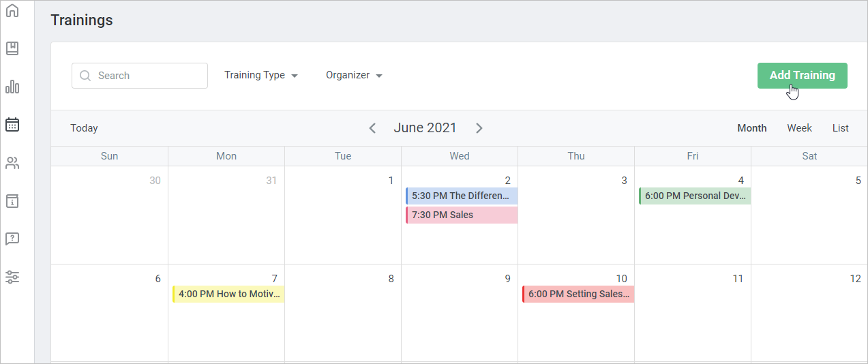868x364 pixels.
Task: Open the 7:30 PM Sales event
Action: click(462, 215)
